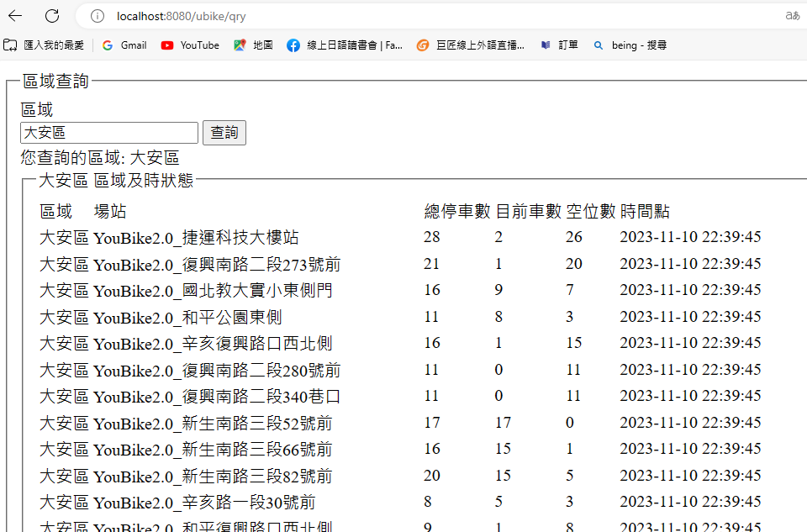Select station YouBike2.0_辛亥路一段30號前
The width and height of the screenshot is (807, 532).
[x=204, y=503]
